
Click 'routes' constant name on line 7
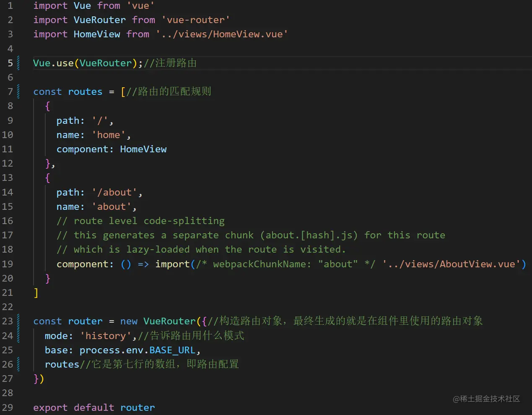[x=85, y=91]
